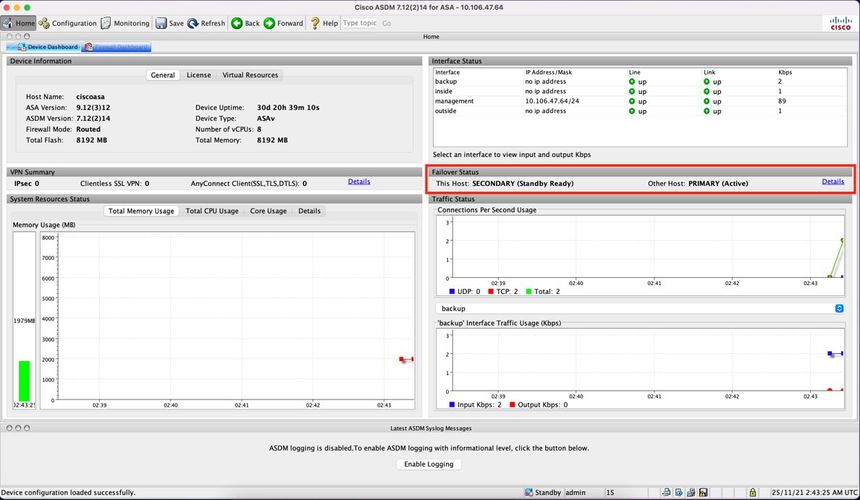Select Details tab in System Resources

[309, 211]
